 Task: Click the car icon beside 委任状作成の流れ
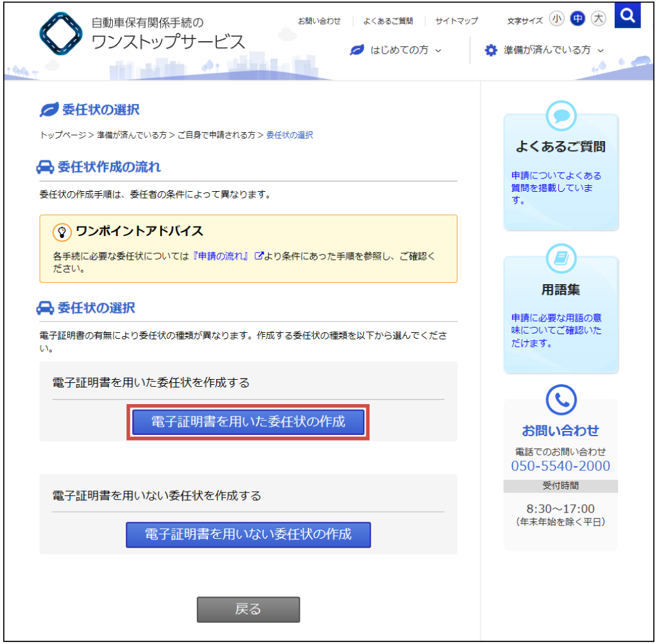click(45, 167)
